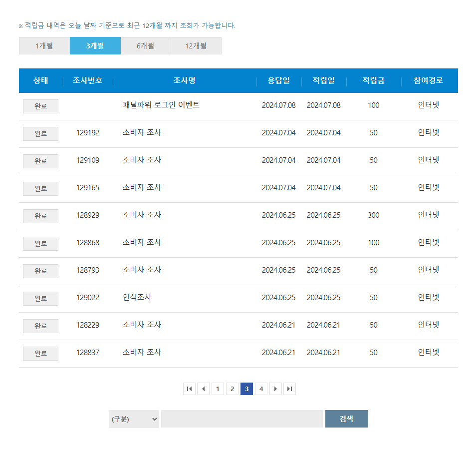
Task: Click 완료 status for survey 128868
Action: (x=41, y=244)
